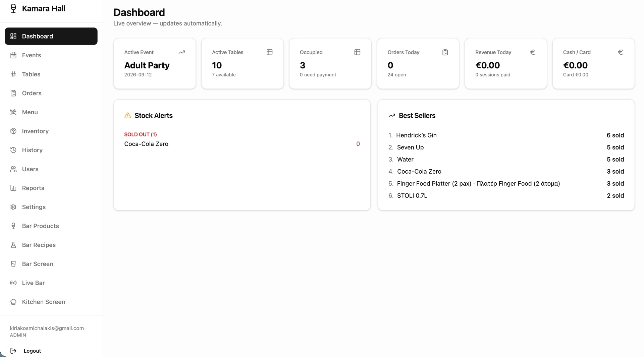This screenshot has width=644, height=357.
Task: Select the Adult Party active event title
Action: (x=147, y=65)
